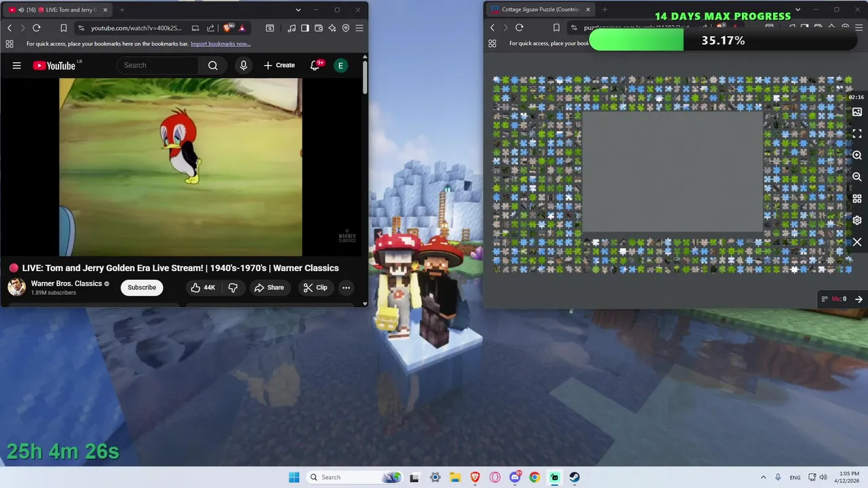Select the LIVE: Tom and Jerry tab

pos(58,10)
